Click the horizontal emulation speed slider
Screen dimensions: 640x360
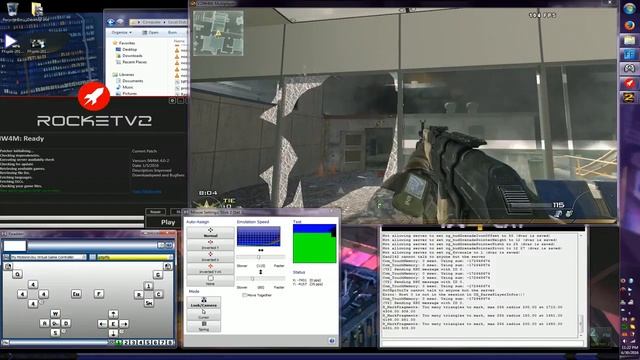[x=260, y=257]
